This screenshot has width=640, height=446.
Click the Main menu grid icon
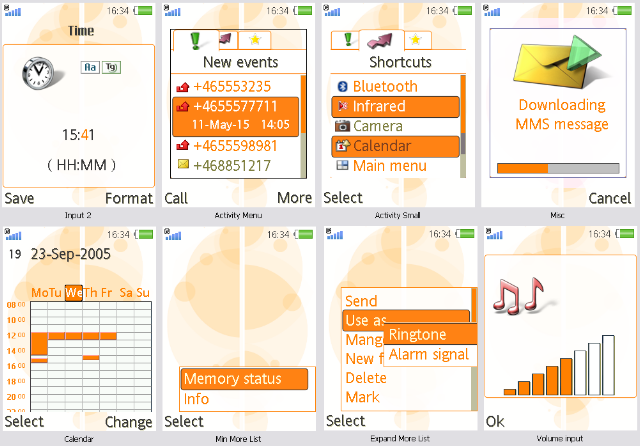(x=342, y=165)
